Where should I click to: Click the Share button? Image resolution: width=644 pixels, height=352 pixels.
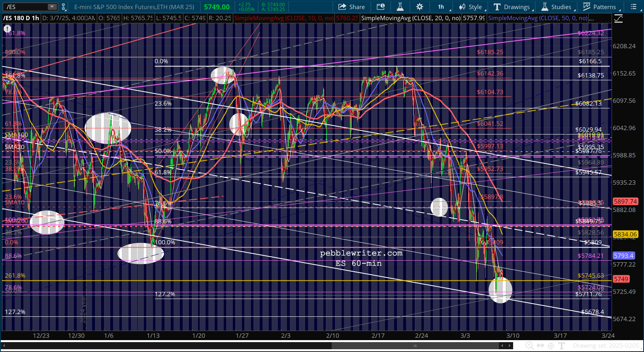351,7
